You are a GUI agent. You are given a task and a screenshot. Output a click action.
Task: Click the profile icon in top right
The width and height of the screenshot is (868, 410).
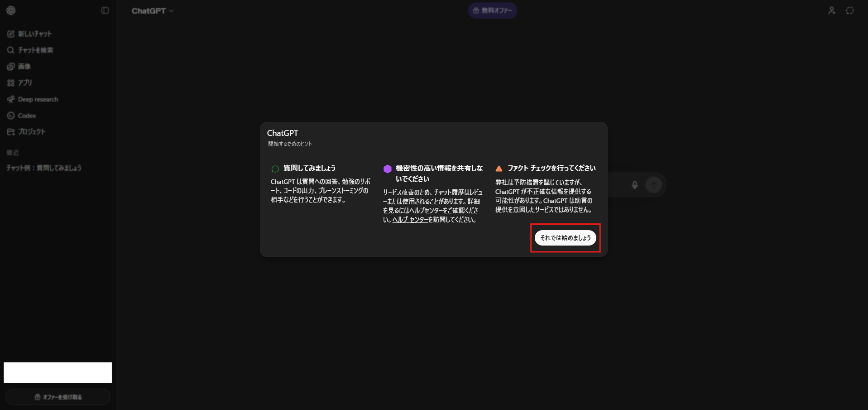pos(832,10)
